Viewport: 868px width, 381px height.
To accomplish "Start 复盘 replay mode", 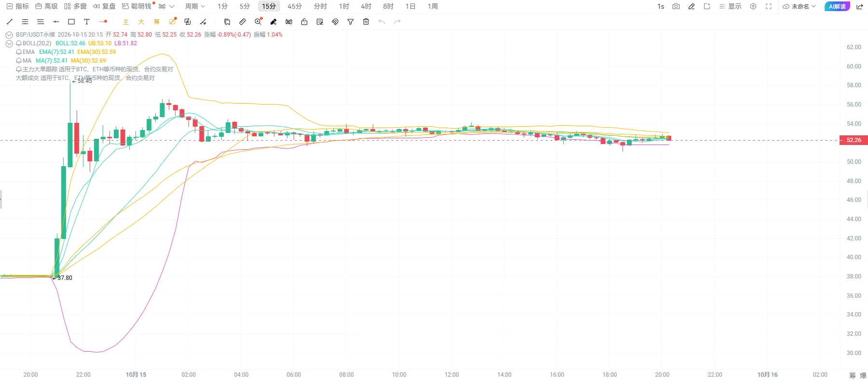I will 104,6.
